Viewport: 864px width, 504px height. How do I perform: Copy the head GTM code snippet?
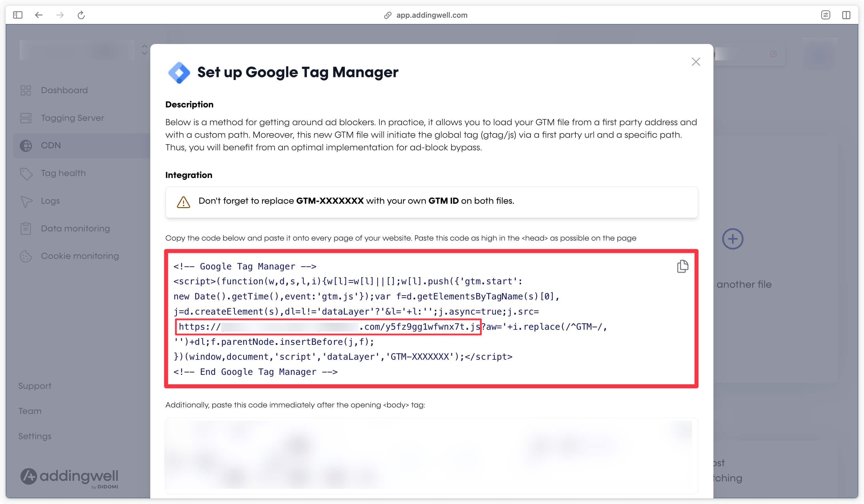coord(682,266)
